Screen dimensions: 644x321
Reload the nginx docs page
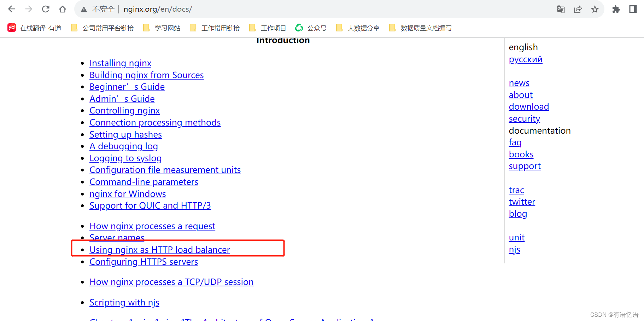click(46, 9)
